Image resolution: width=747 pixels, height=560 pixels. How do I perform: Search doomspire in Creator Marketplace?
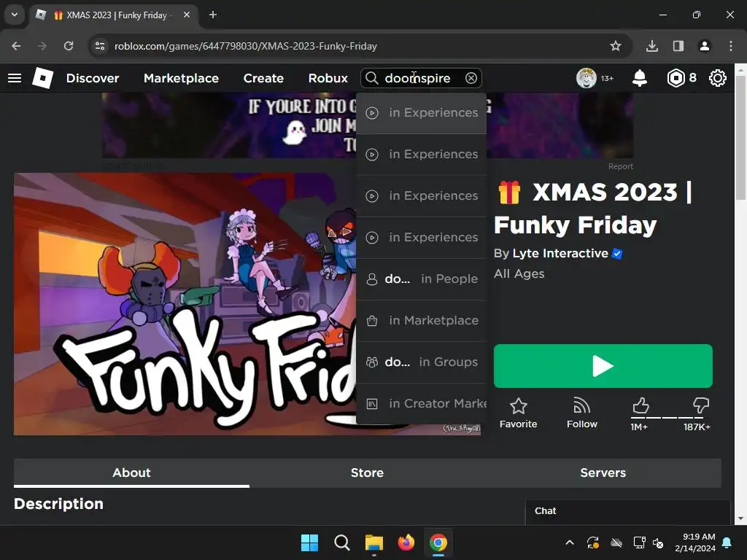click(421, 403)
